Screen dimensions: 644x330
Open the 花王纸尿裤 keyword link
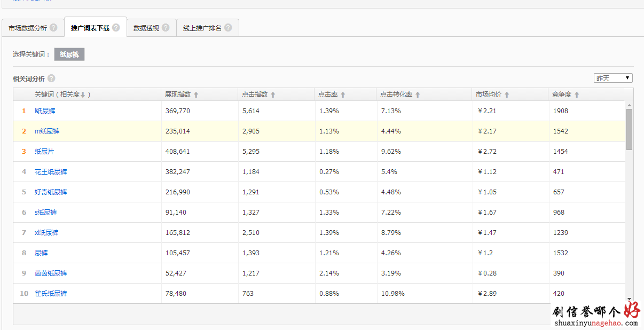(51, 172)
